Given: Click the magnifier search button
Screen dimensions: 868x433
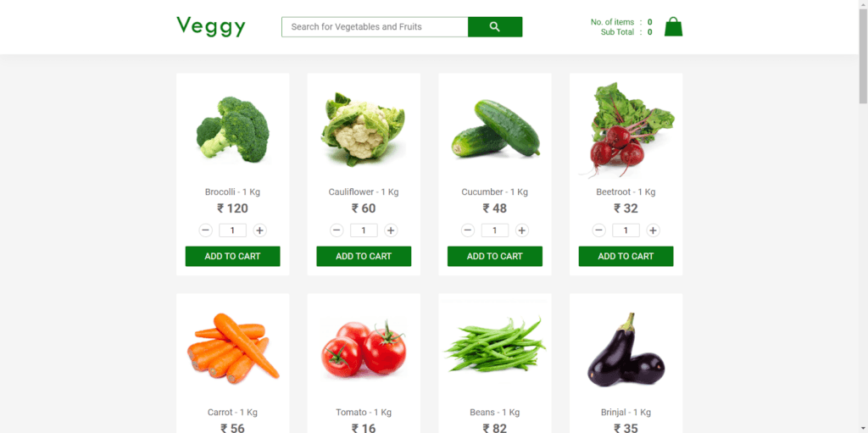Looking at the screenshot, I should point(495,26).
